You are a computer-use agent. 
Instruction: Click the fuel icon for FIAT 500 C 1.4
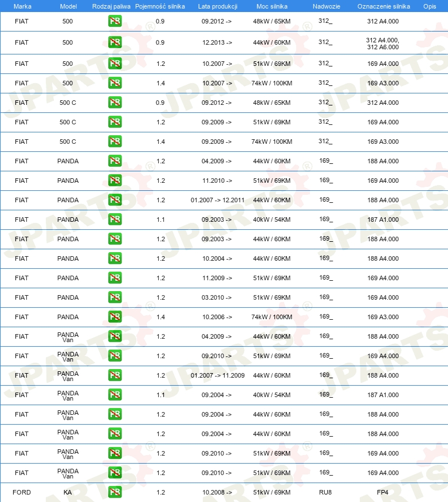pyautogui.click(x=115, y=142)
